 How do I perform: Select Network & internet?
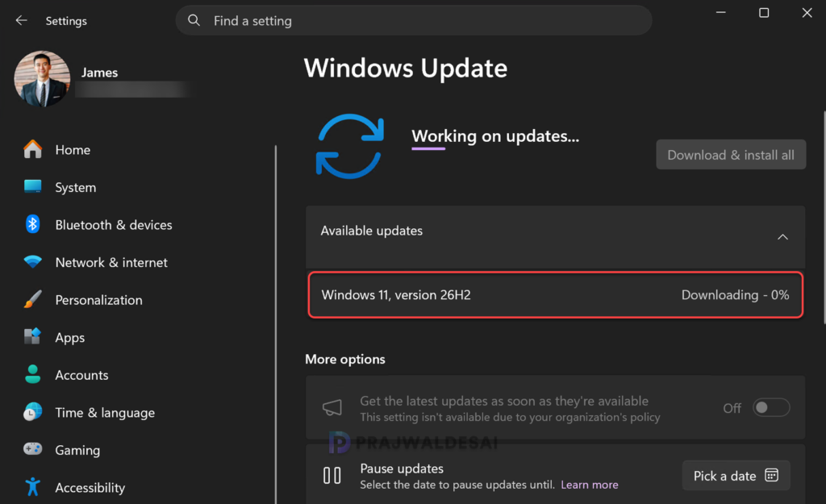tap(111, 262)
